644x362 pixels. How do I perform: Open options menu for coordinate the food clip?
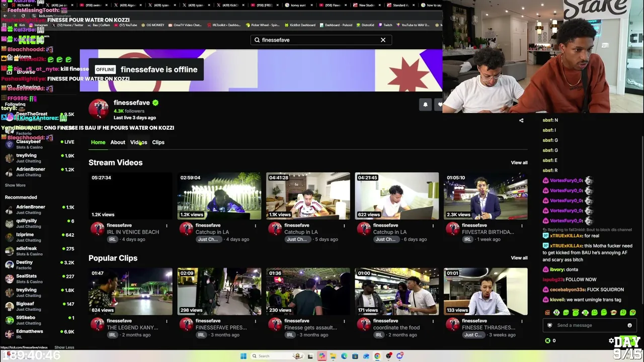click(x=433, y=321)
